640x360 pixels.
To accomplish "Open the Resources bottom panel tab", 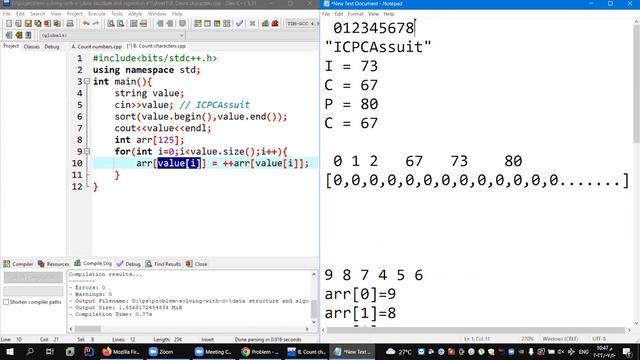I will 53,264.
